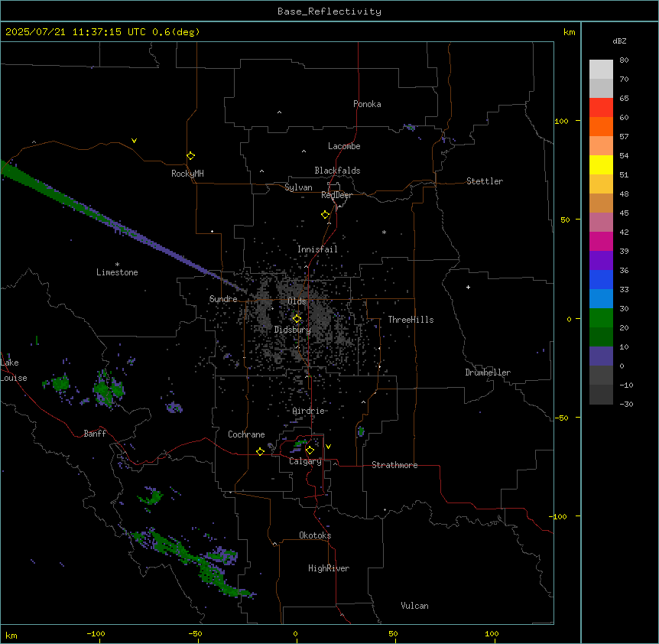Click the Cochrane town label
The image size is (659, 644).
tap(246, 434)
